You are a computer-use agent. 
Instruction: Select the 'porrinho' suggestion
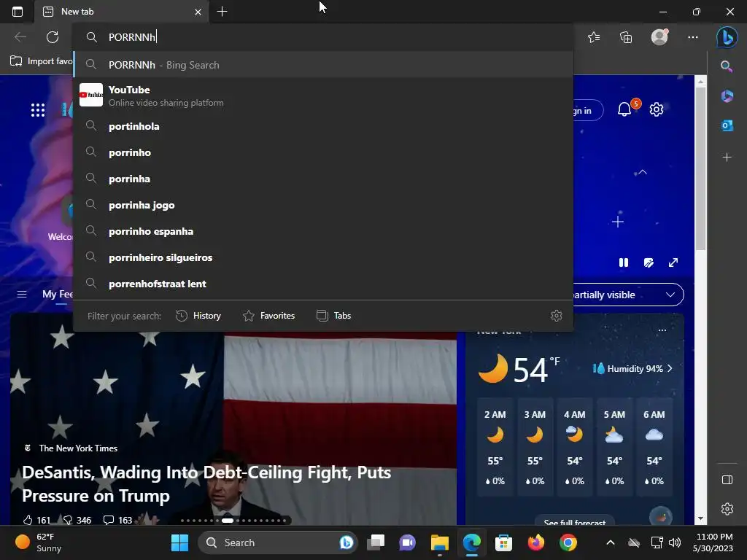click(323, 152)
